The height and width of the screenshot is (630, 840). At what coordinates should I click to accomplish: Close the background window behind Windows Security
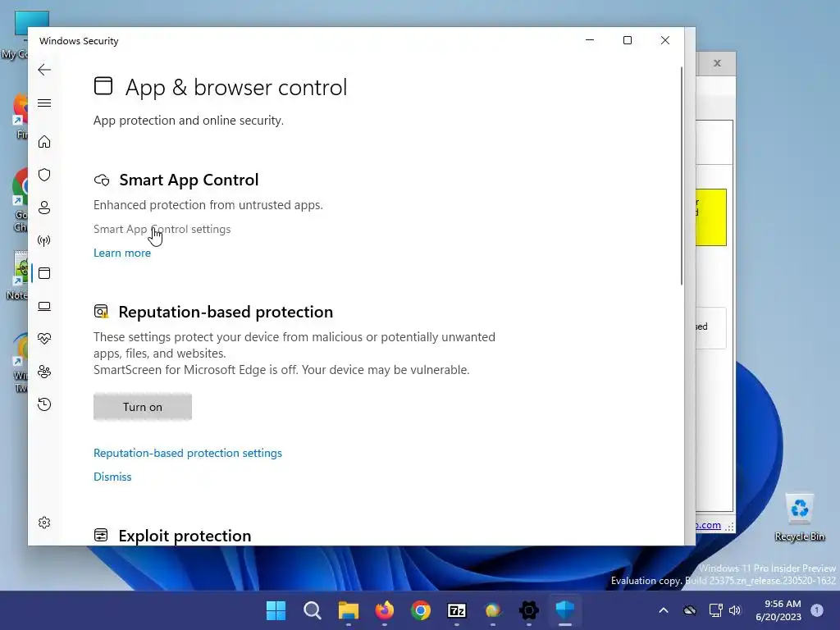[717, 63]
